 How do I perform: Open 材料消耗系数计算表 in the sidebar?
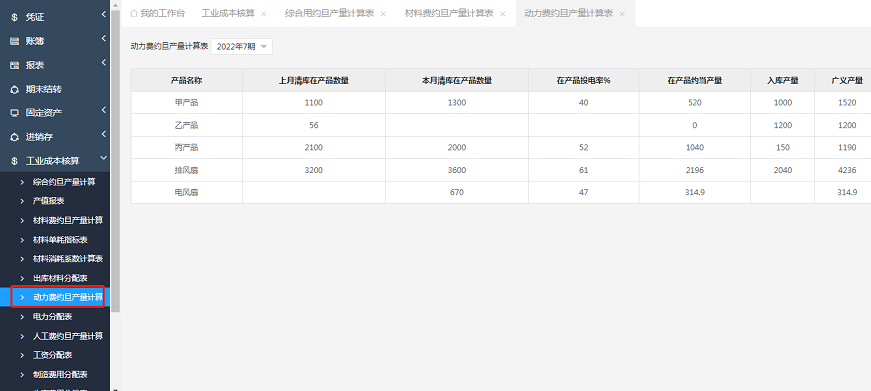(x=68, y=259)
